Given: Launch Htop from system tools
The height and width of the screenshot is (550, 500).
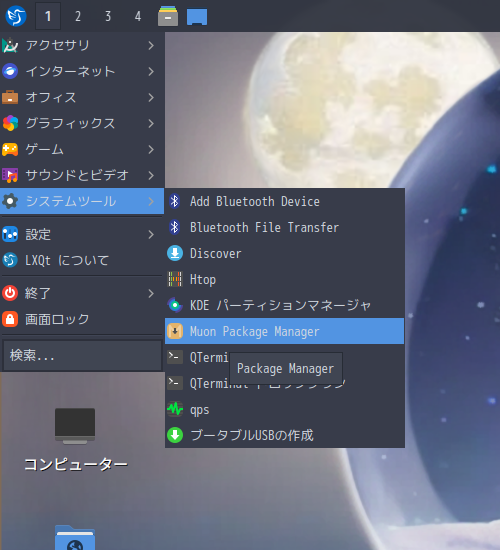Looking at the screenshot, I should pyautogui.click(x=285, y=279).
